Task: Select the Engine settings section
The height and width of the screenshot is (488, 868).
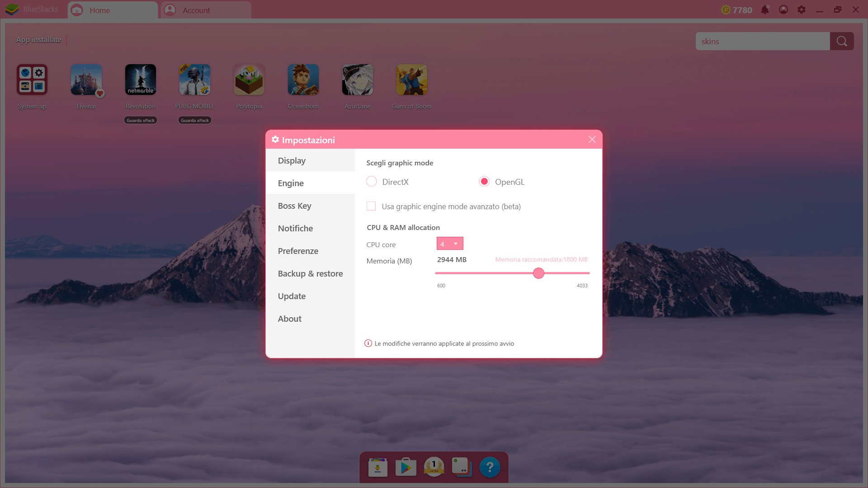Action: tap(310, 183)
